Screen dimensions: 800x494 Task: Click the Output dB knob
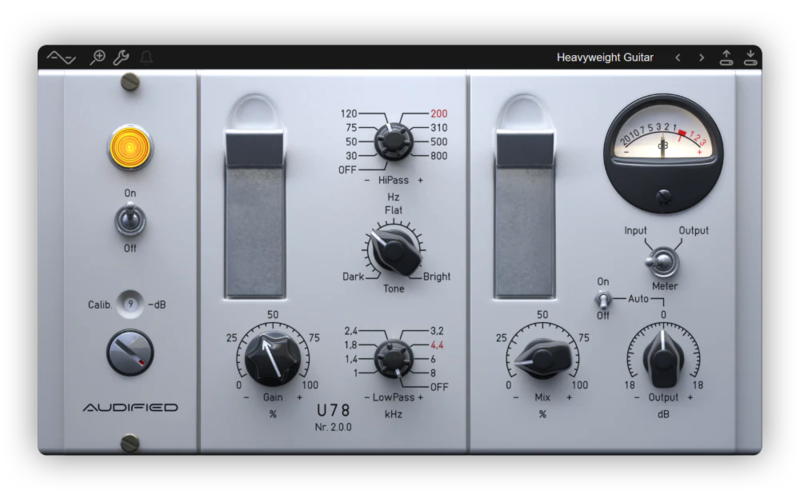662,359
